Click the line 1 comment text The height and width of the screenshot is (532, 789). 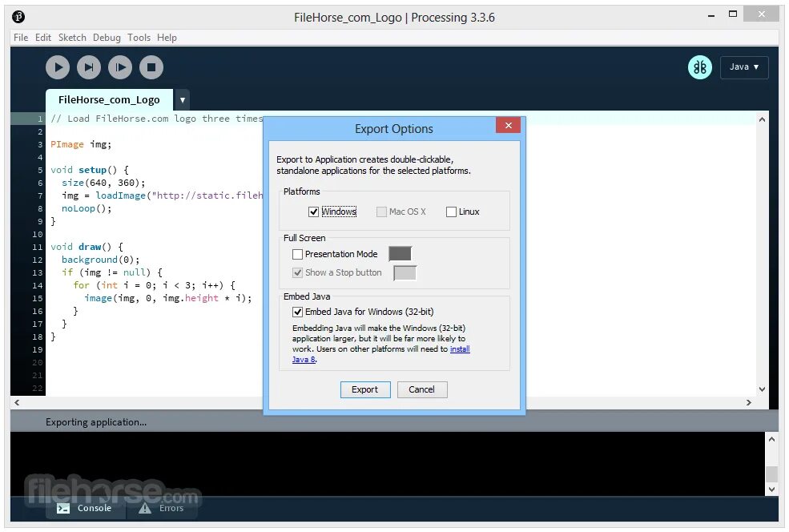156,119
